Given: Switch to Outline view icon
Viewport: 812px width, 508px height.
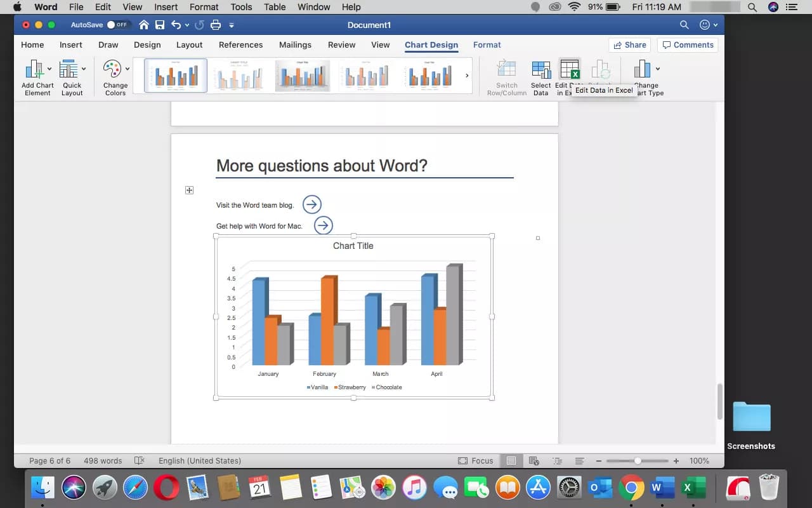Looking at the screenshot, I should pyautogui.click(x=557, y=460).
